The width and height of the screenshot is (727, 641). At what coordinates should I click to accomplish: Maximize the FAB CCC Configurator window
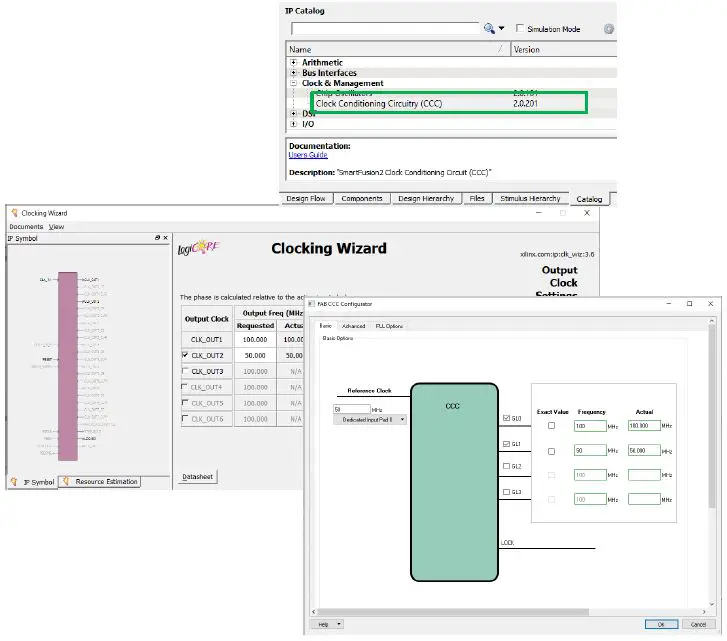(689, 304)
